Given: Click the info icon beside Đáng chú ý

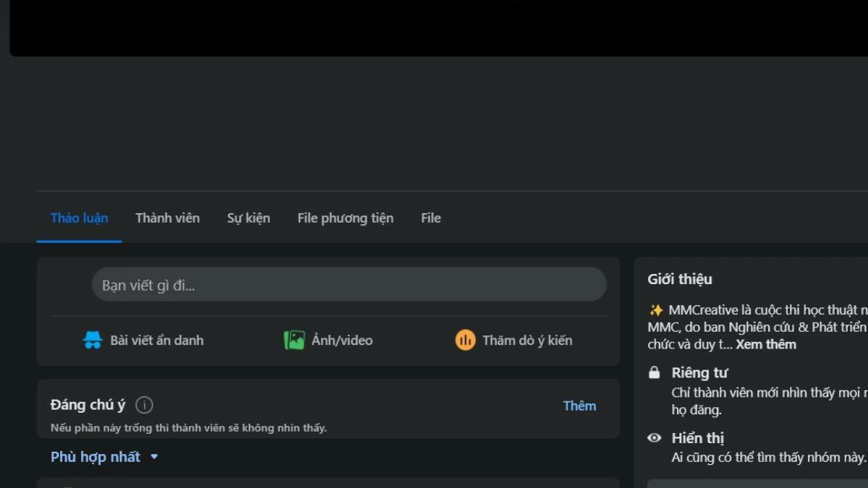Looking at the screenshot, I should tap(144, 405).
